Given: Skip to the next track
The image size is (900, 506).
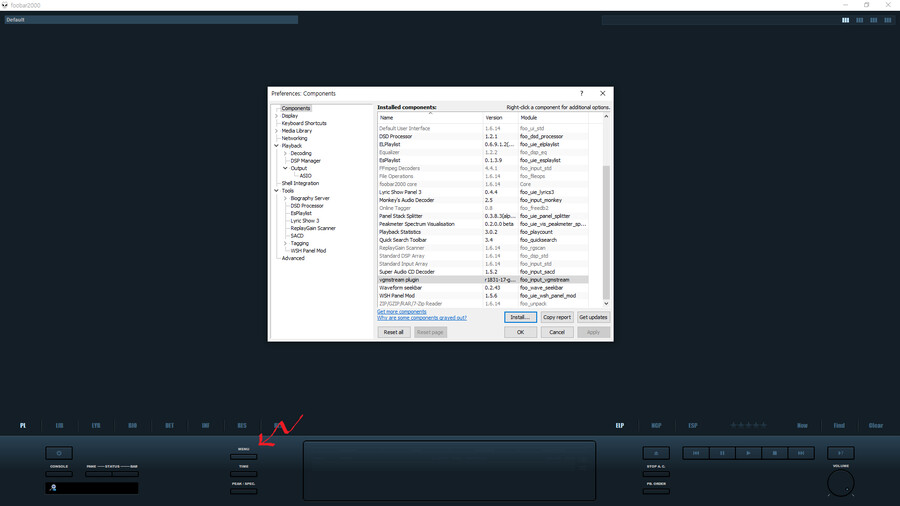Looking at the screenshot, I should pyautogui.click(x=801, y=453).
